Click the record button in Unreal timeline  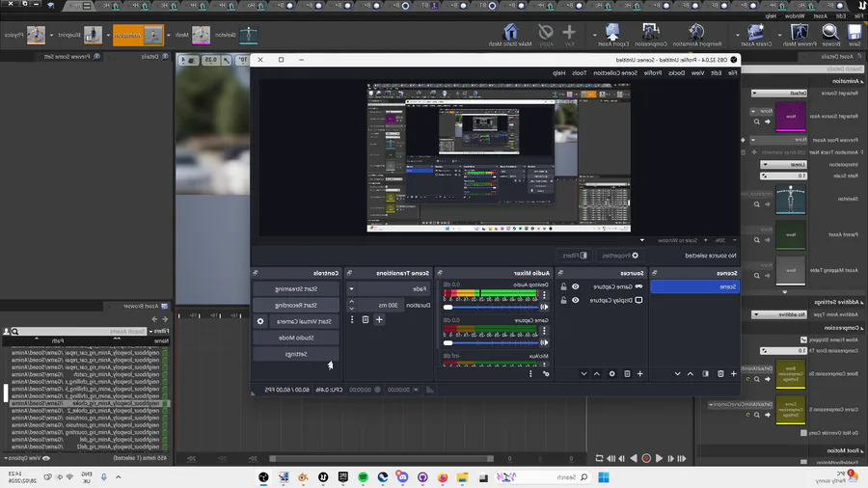[646, 458]
